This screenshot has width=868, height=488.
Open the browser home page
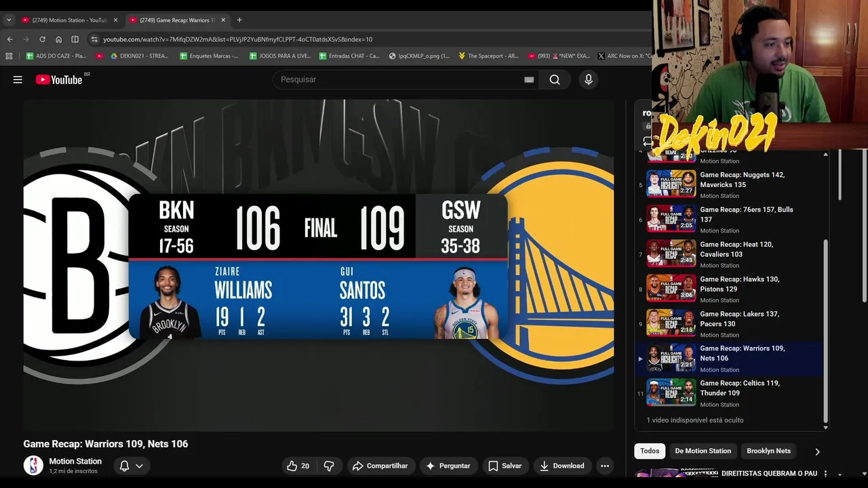pos(58,39)
